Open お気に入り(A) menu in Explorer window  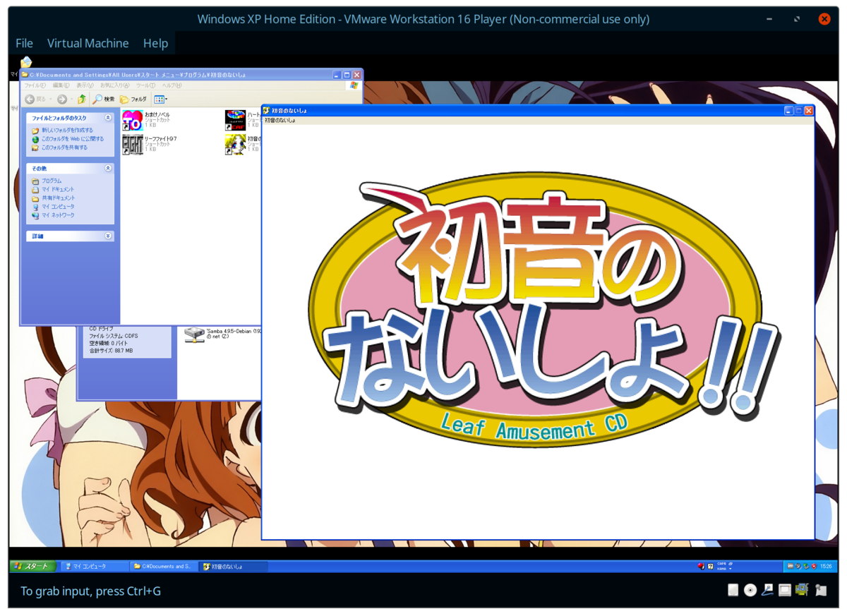click(x=115, y=85)
